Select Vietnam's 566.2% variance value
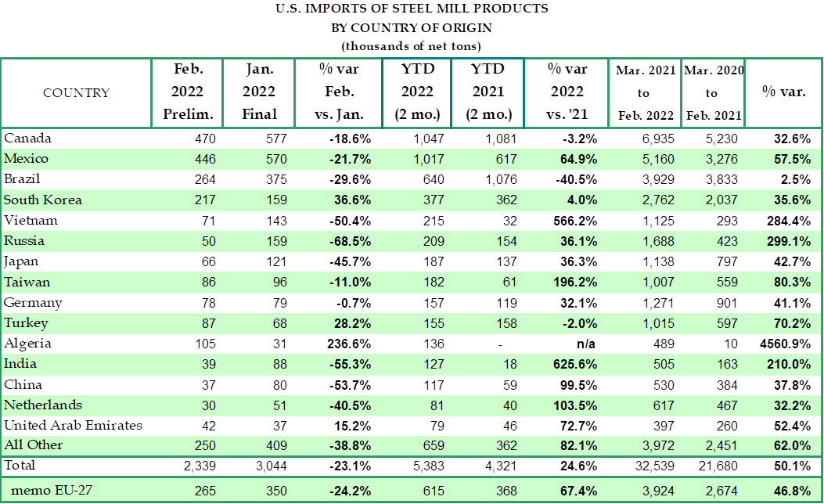The image size is (824, 504). coord(574,221)
